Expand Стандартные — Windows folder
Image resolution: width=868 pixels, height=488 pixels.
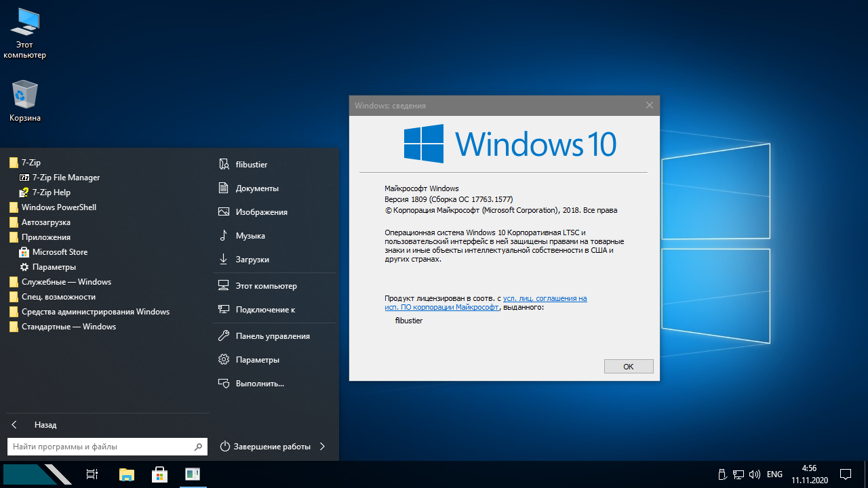[62, 327]
